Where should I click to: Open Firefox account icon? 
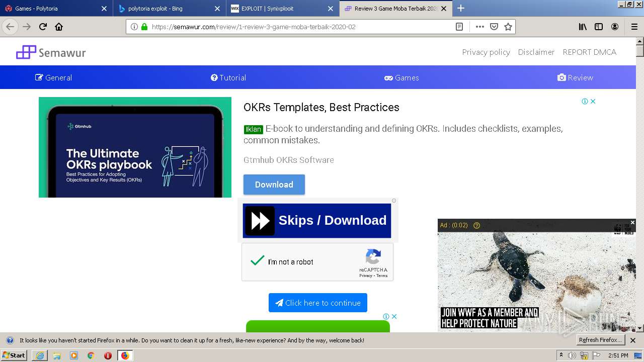tap(615, 27)
